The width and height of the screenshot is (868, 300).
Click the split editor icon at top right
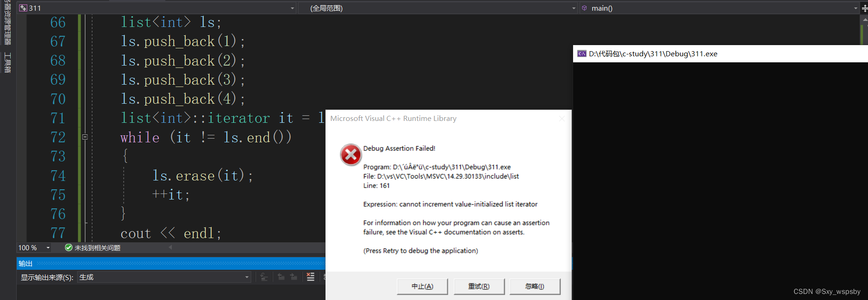click(x=864, y=8)
